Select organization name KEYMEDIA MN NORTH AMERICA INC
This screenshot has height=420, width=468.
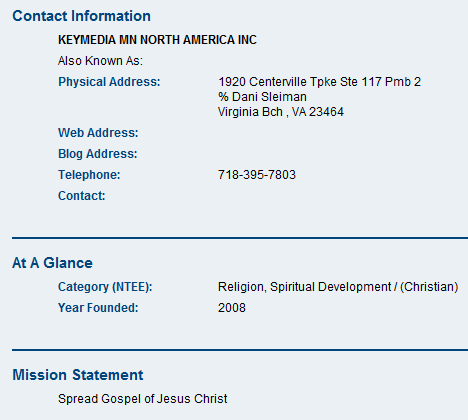(157, 40)
